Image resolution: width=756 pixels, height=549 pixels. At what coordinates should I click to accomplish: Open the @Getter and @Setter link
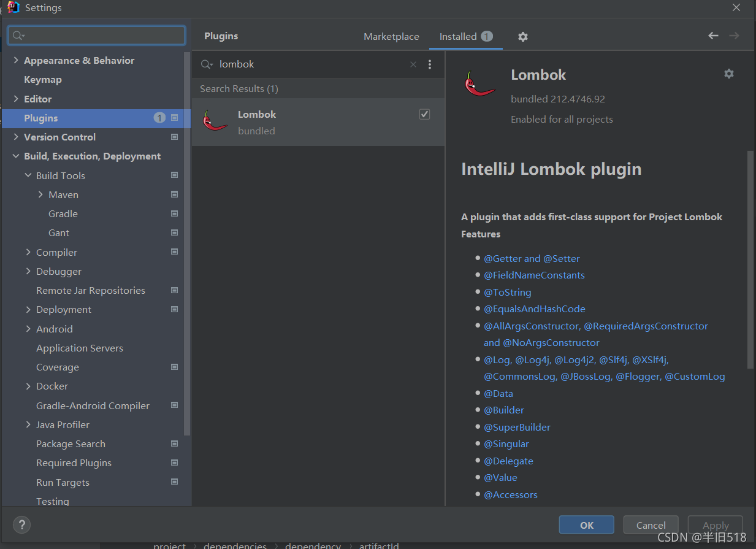[532, 258]
